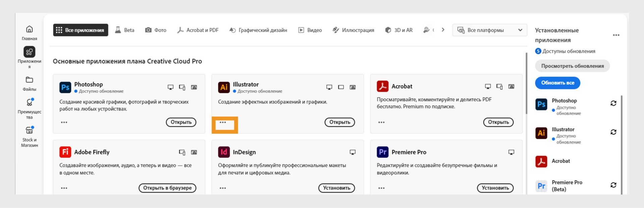The image size is (644, 208).
Task: Click the Premiere Pro Pr card icon
Action: tap(382, 152)
